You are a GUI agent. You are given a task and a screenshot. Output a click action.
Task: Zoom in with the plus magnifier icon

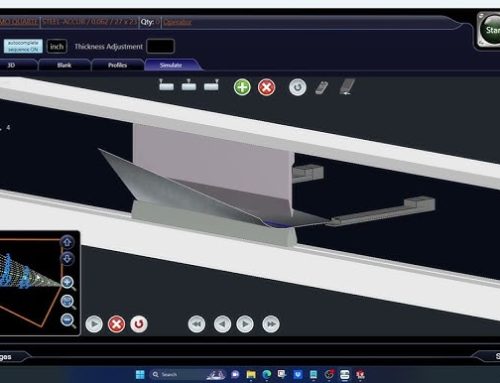(x=68, y=283)
